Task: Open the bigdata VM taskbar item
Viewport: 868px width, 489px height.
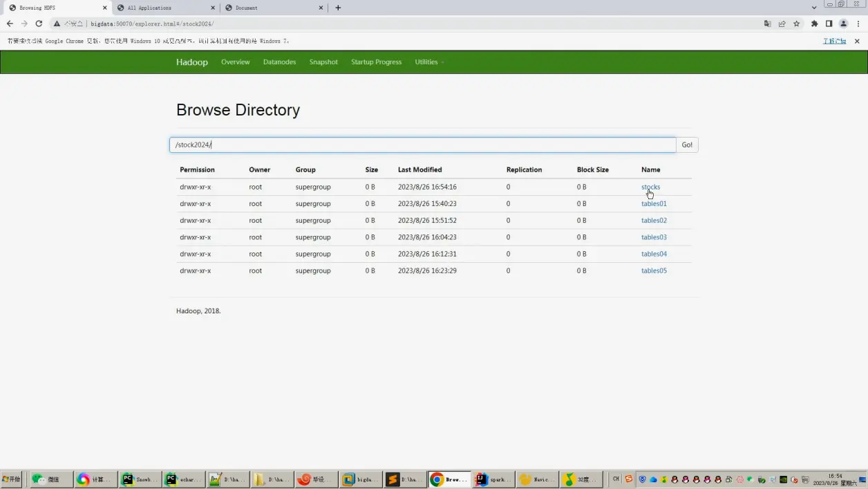Action: tap(360, 479)
